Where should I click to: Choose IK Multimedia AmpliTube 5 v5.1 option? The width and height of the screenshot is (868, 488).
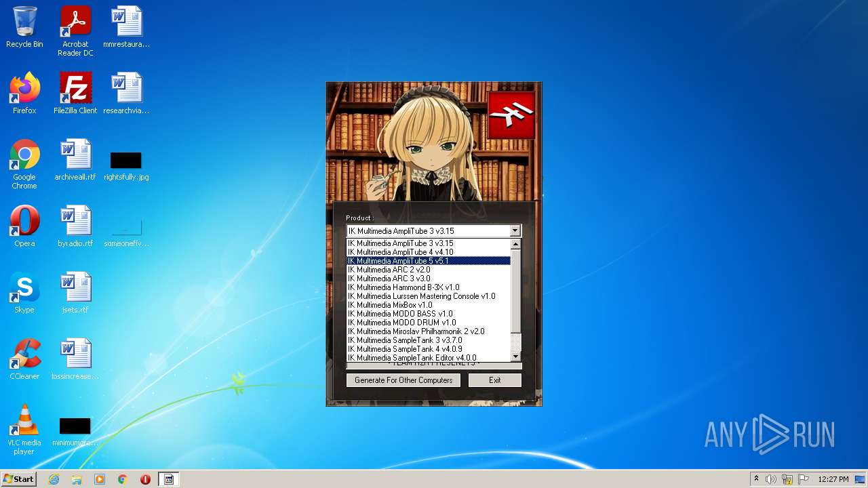(429, 261)
